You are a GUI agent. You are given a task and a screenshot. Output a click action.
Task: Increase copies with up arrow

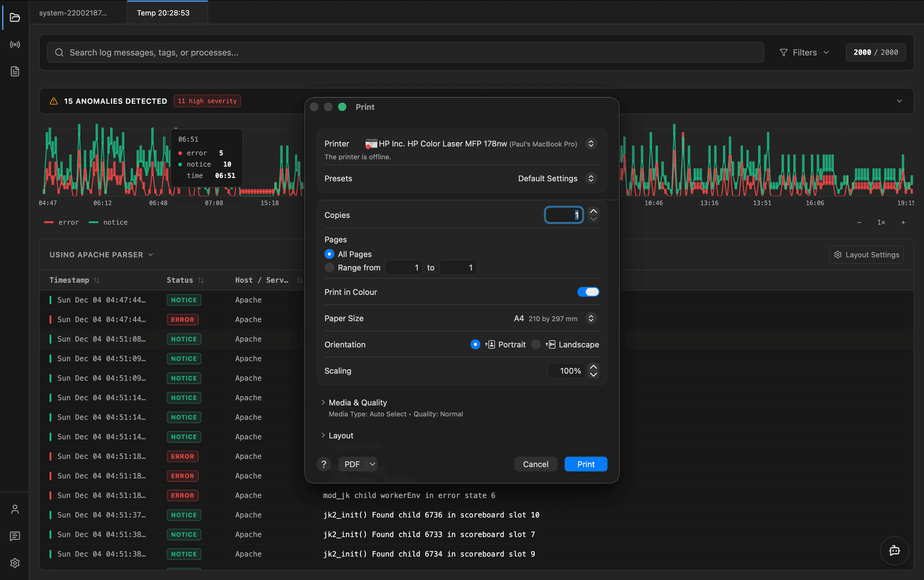593,211
